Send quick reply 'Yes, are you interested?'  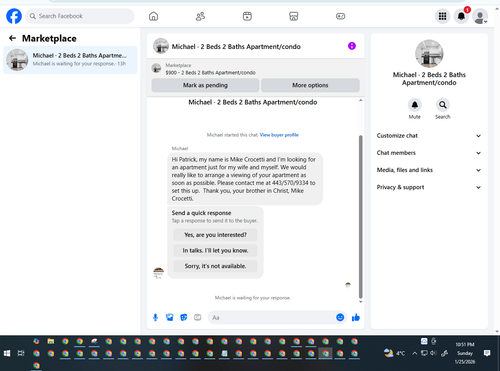(215, 235)
